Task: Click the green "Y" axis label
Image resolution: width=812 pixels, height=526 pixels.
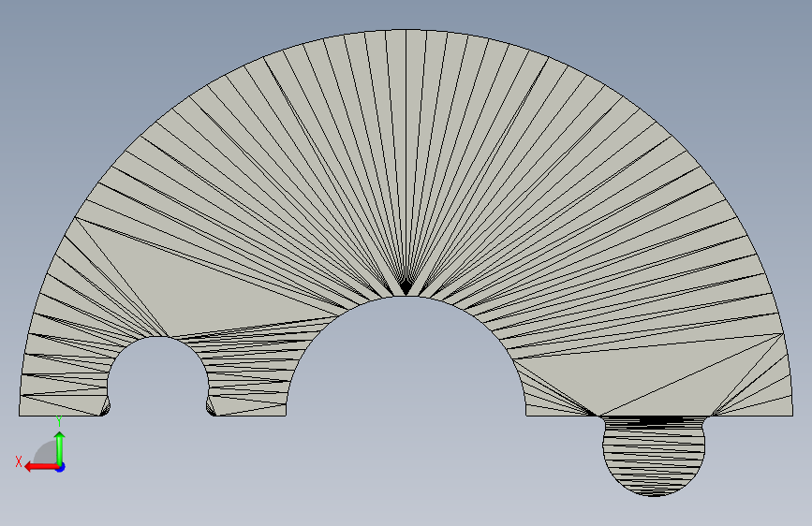Action: click(59, 421)
